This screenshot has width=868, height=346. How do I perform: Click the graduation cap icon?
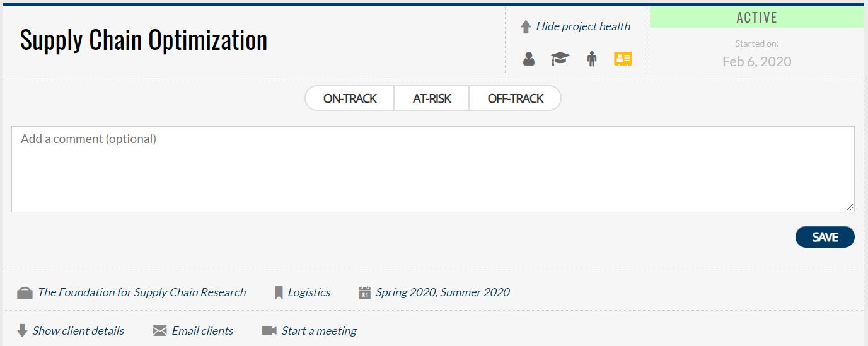[560, 59]
